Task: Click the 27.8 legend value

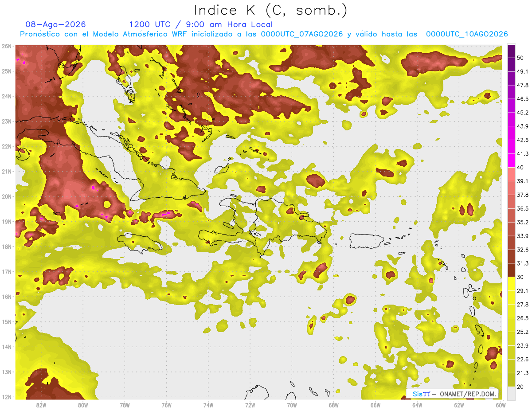Action: click(x=523, y=304)
